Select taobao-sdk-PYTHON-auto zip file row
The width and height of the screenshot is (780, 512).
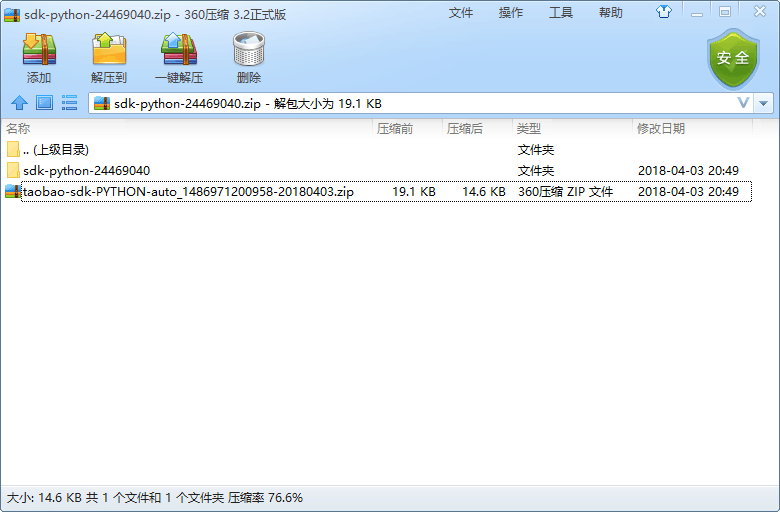point(378,192)
